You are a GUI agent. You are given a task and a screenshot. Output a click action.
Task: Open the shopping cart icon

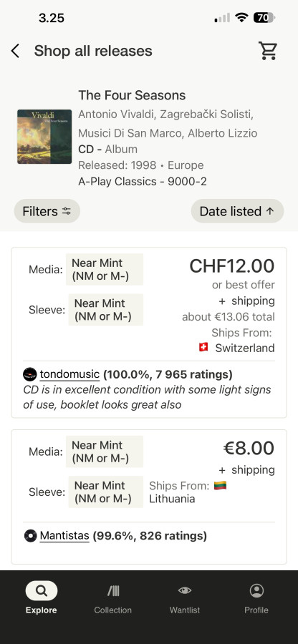(x=268, y=51)
